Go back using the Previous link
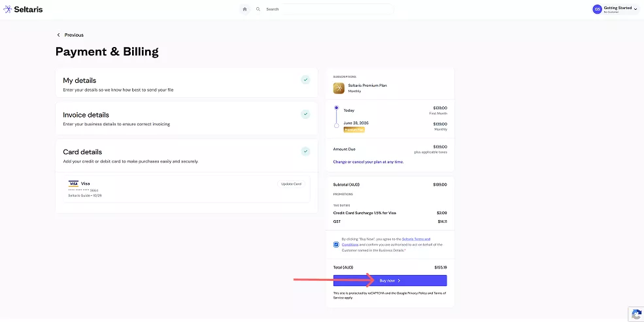The image size is (644, 322). [70, 35]
